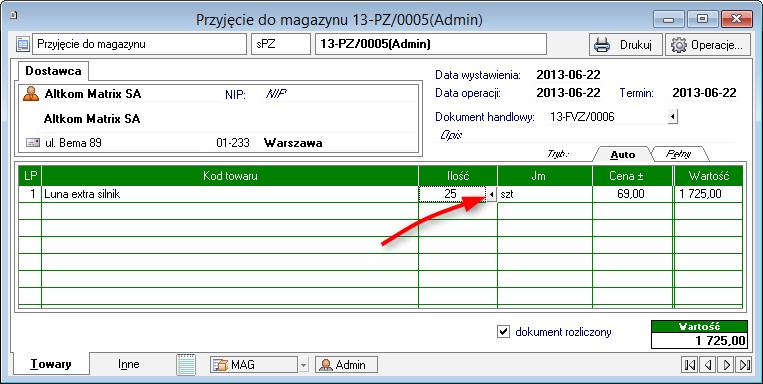
Task: Click the Dokument handlowy value 13-FVZ/0006
Action: coord(582,117)
